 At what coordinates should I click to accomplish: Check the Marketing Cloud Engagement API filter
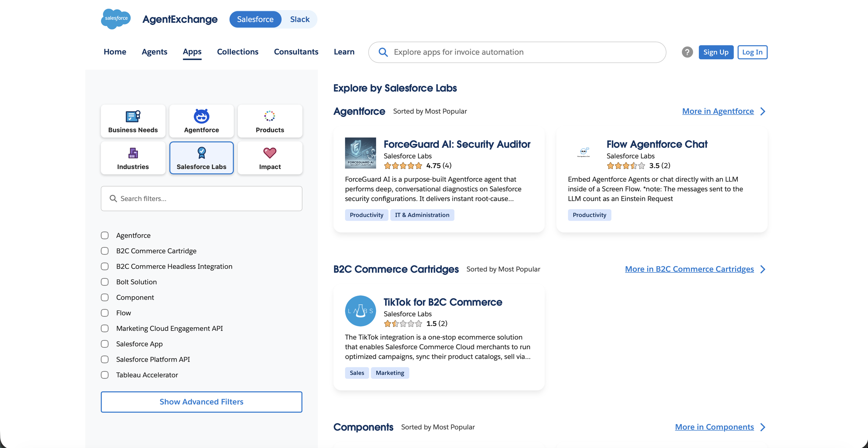tap(105, 329)
